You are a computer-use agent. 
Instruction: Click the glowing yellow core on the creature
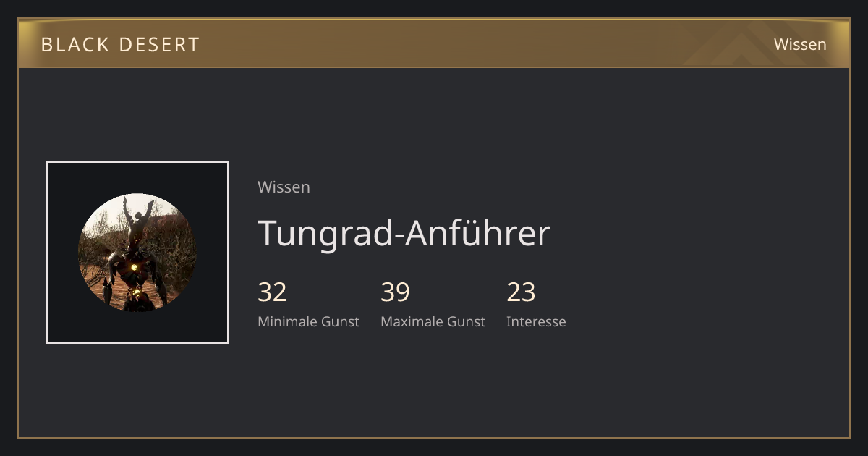(x=134, y=267)
